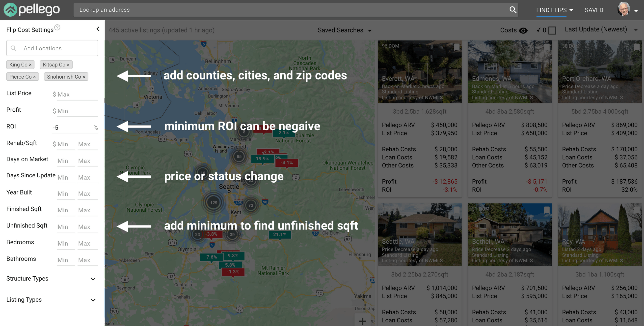Switch to the SAVED page
Viewport: 644px width, 326px height.
point(594,10)
